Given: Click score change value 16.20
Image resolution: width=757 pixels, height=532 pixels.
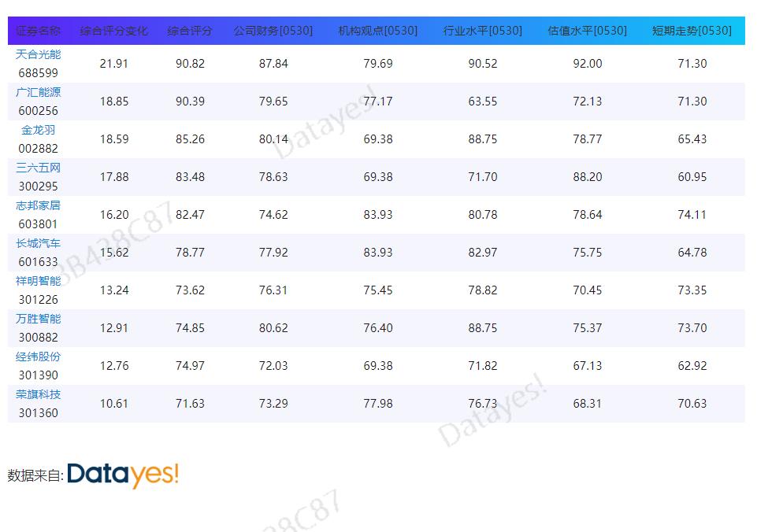Looking at the screenshot, I should pos(114,215).
